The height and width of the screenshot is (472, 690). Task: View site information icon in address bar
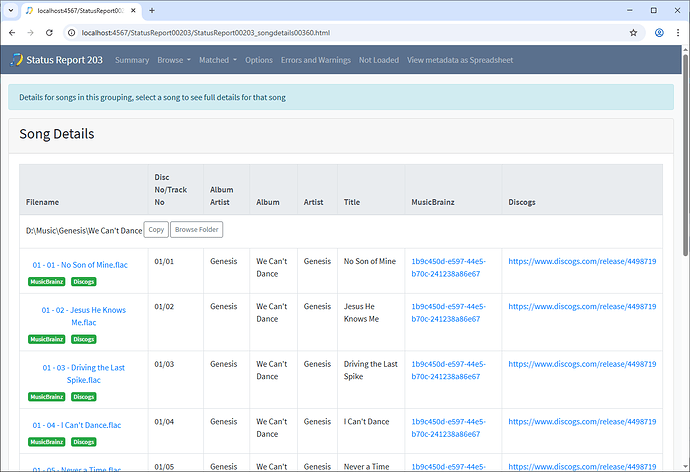71,33
